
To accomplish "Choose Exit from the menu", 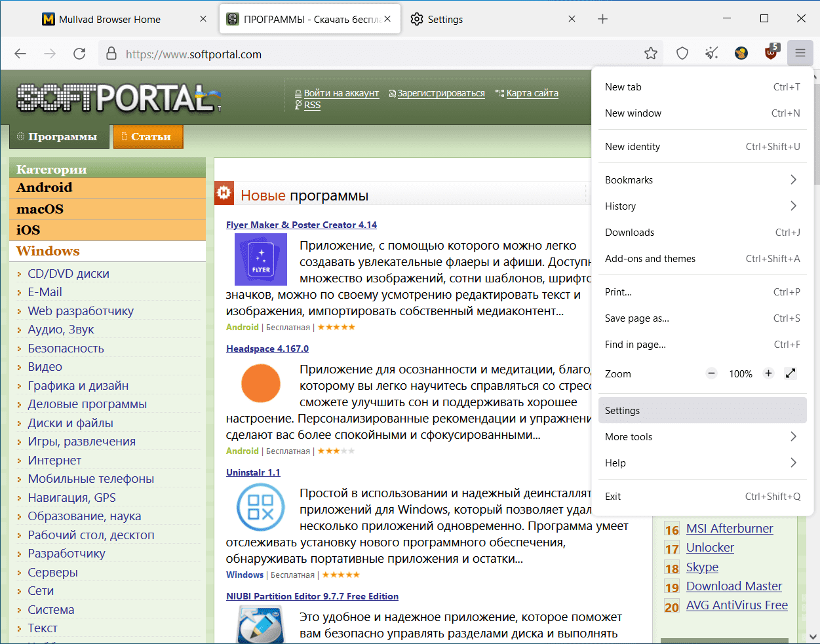I will tap(703, 497).
